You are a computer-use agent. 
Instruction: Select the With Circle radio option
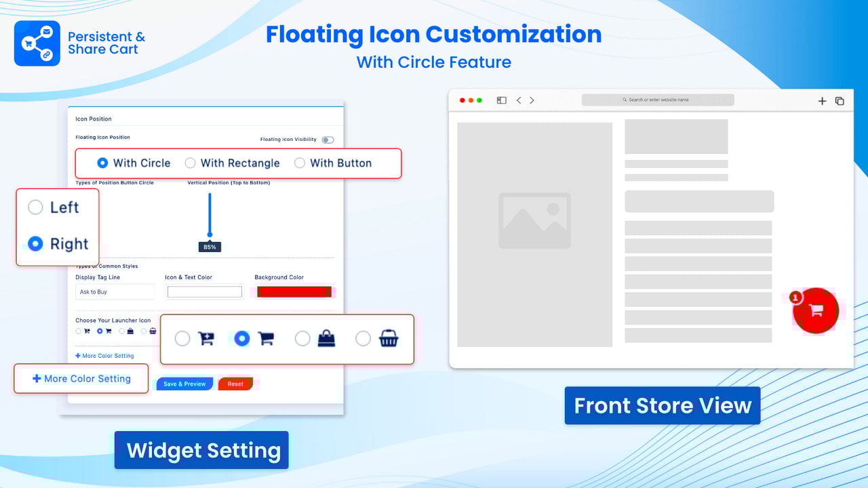coord(103,163)
